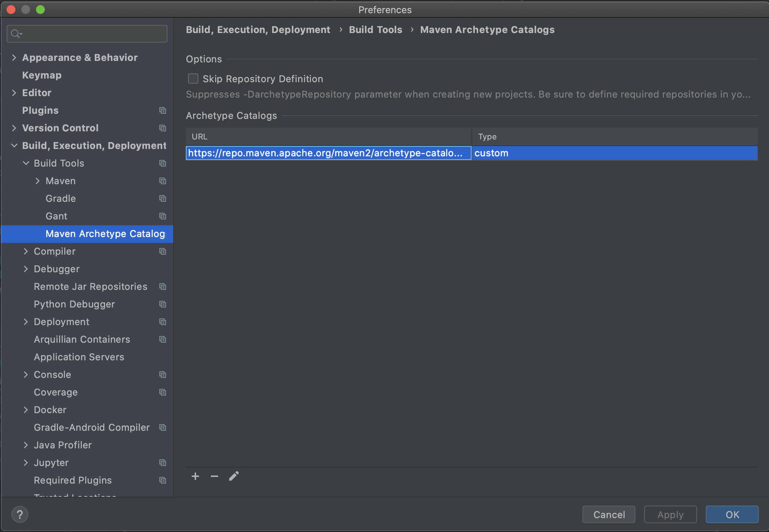Screen dimensions: 769x532
Task: Click project-level icon next to Console
Action: (x=163, y=375)
